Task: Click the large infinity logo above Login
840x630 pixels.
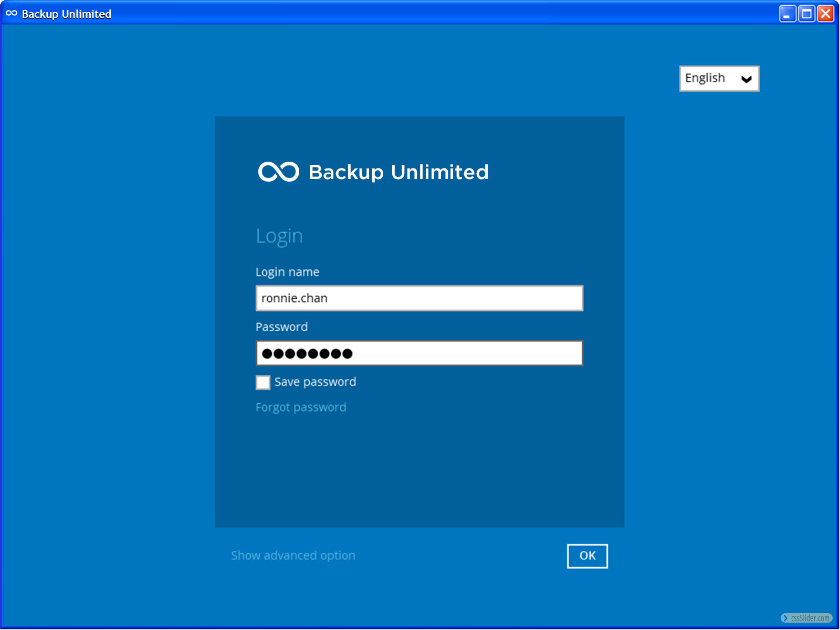Action: coord(278,172)
